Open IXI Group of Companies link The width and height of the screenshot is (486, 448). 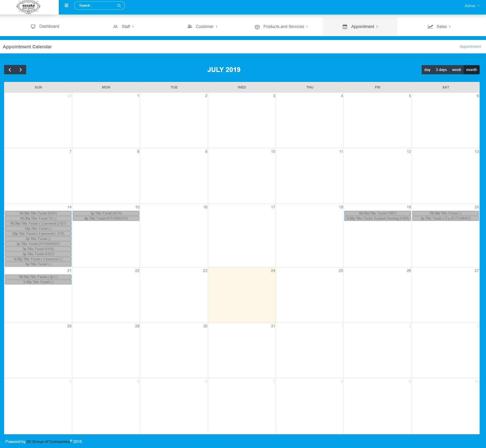coord(48,442)
